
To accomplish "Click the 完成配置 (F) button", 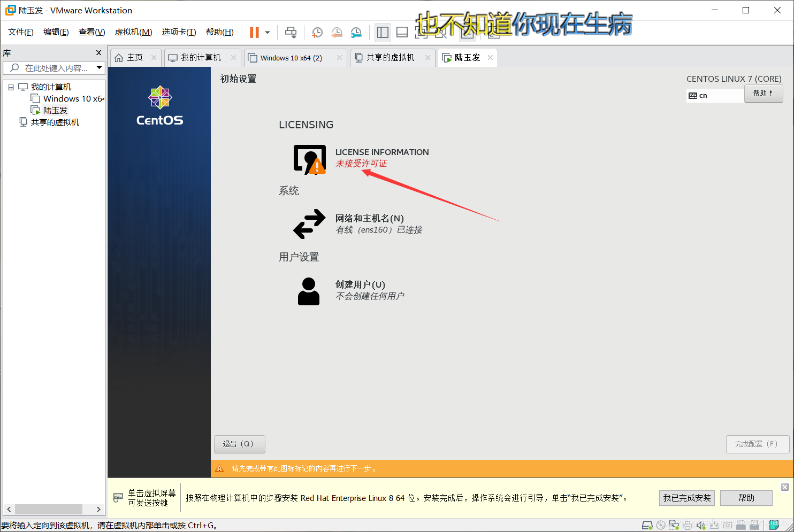I will [757, 444].
